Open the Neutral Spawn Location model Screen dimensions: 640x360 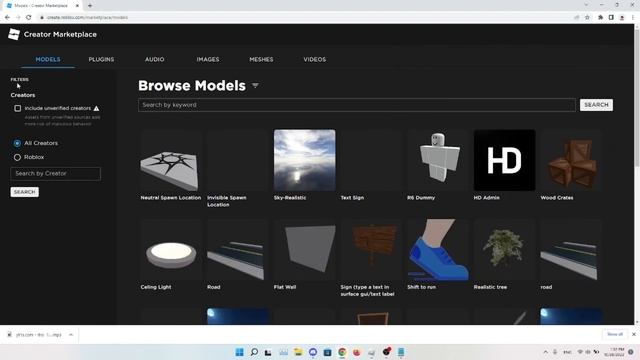coord(171,160)
